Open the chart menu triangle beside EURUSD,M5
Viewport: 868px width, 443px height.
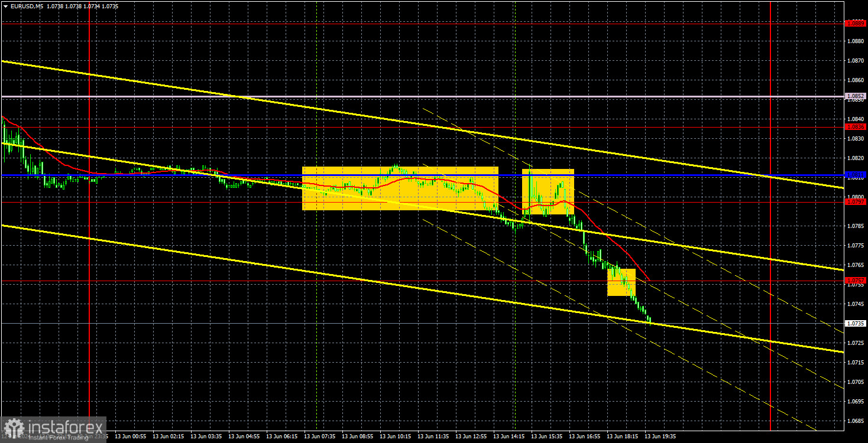[x=5, y=5]
